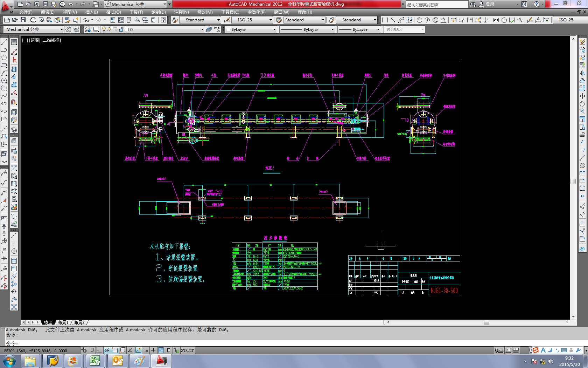Open the ISO-25 dimension style dropdown
The image size is (588, 368).
(252, 20)
